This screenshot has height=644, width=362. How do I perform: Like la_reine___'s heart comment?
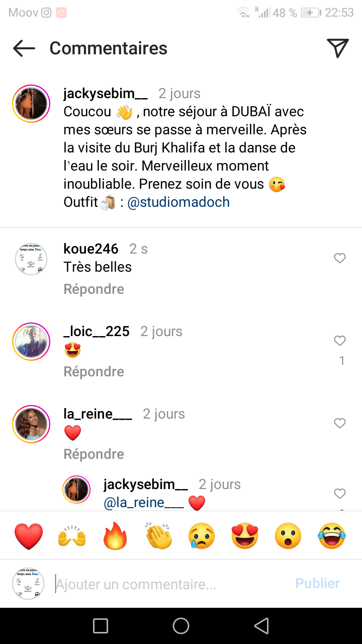[x=340, y=423]
